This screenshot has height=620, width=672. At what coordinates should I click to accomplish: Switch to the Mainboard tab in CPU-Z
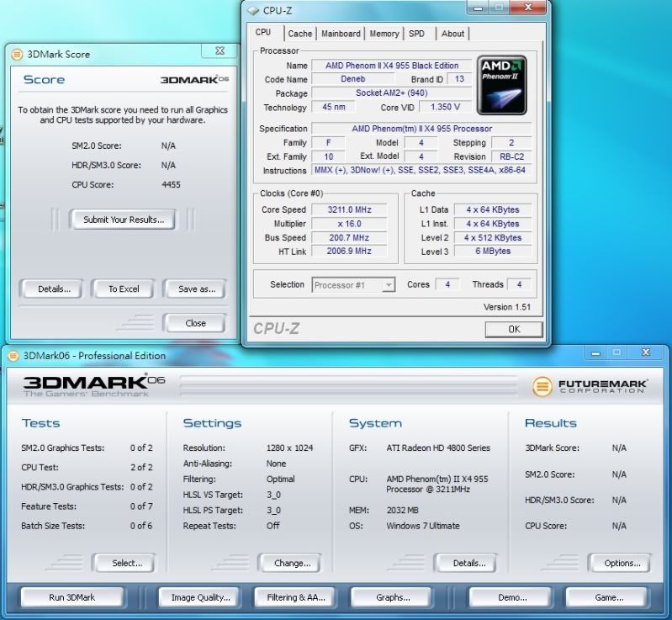click(x=341, y=34)
